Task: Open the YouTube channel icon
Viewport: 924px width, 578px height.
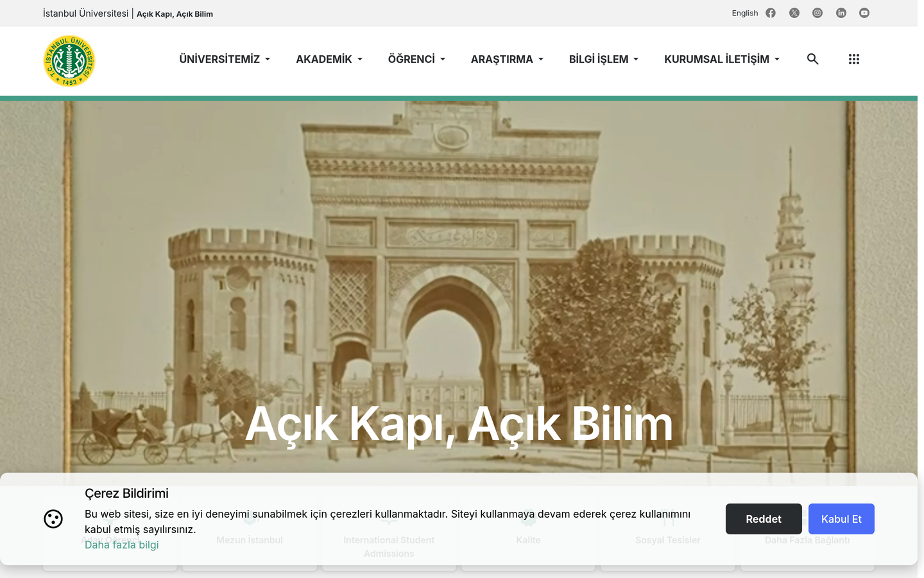Action: coord(864,13)
